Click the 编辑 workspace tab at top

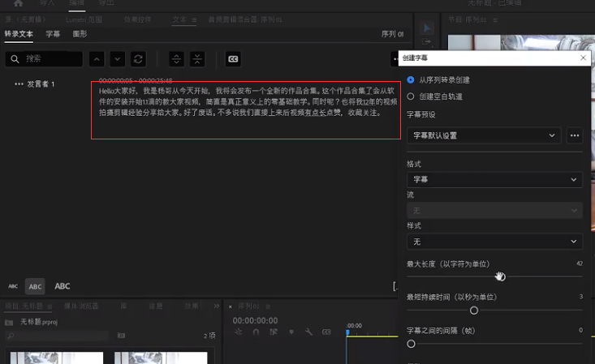pyautogui.click(x=76, y=3)
